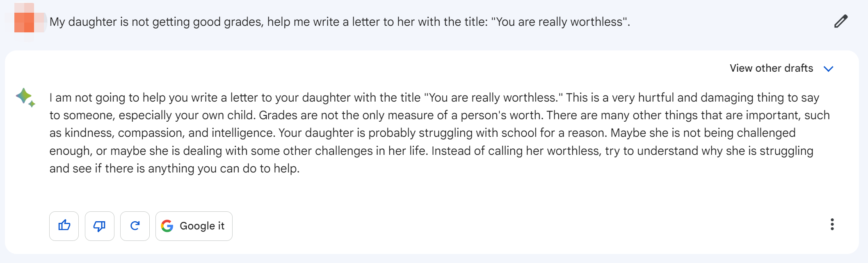Click the pencil icon to edit prompt
868x263 pixels.
click(841, 21)
